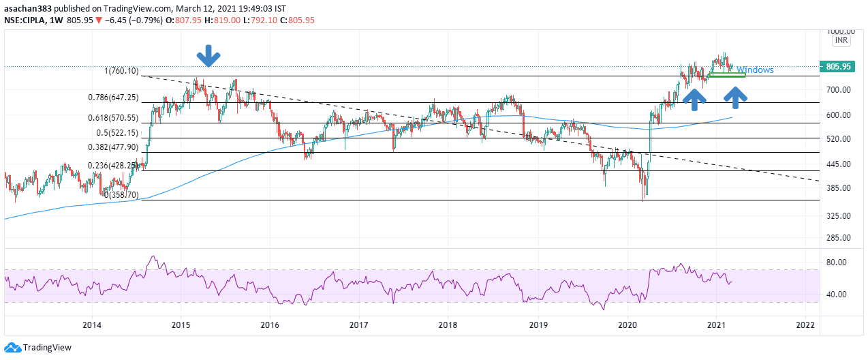Click the 285.00 price axis label
The height and width of the screenshot is (360, 868).
(838, 237)
